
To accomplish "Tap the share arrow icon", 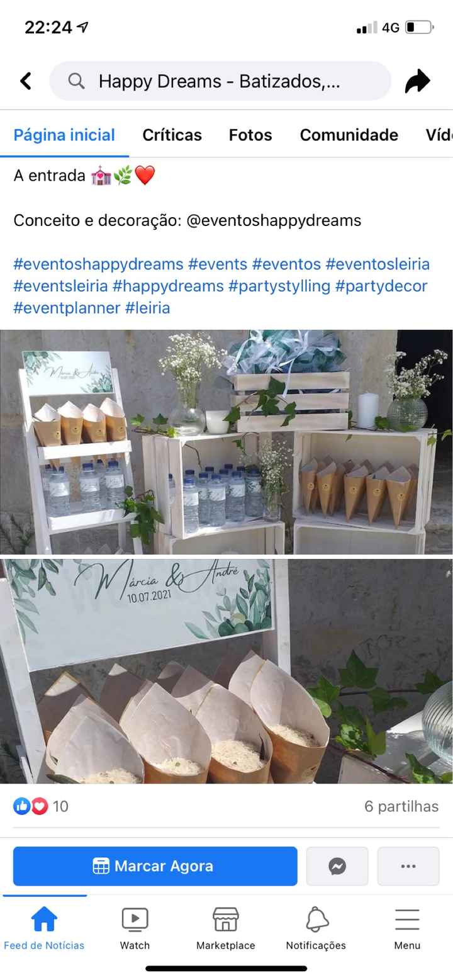I will click(x=417, y=81).
